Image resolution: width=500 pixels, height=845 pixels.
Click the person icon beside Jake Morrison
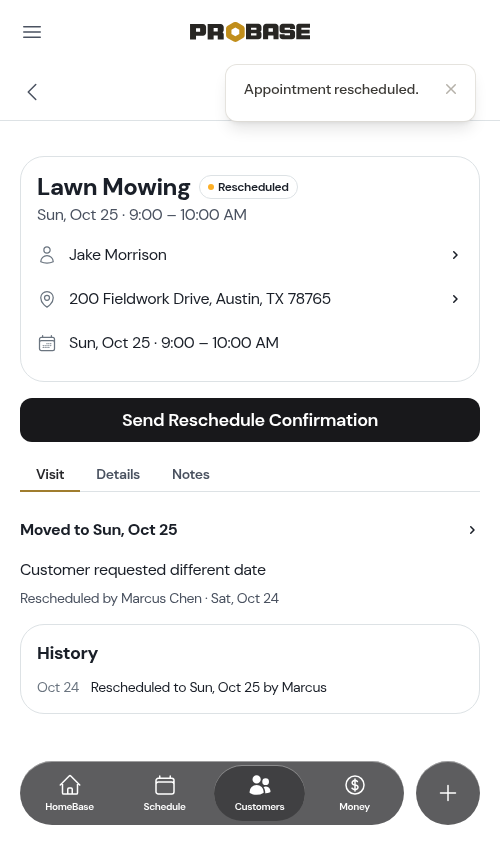[47, 255]
